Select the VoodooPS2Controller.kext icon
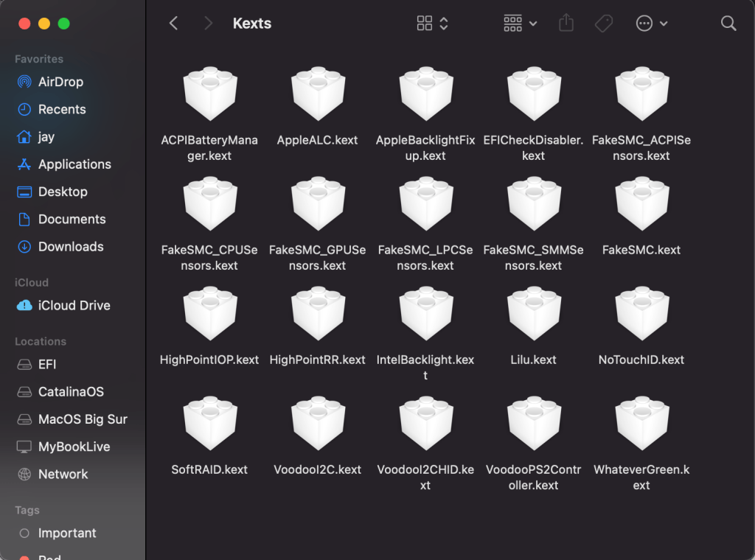The height and width of the screenshot is (560, 755). 534,424
